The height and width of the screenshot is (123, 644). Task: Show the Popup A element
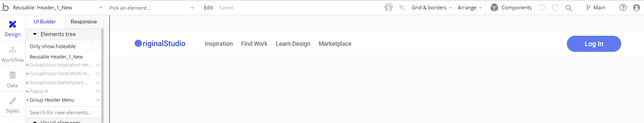(98, 91)
